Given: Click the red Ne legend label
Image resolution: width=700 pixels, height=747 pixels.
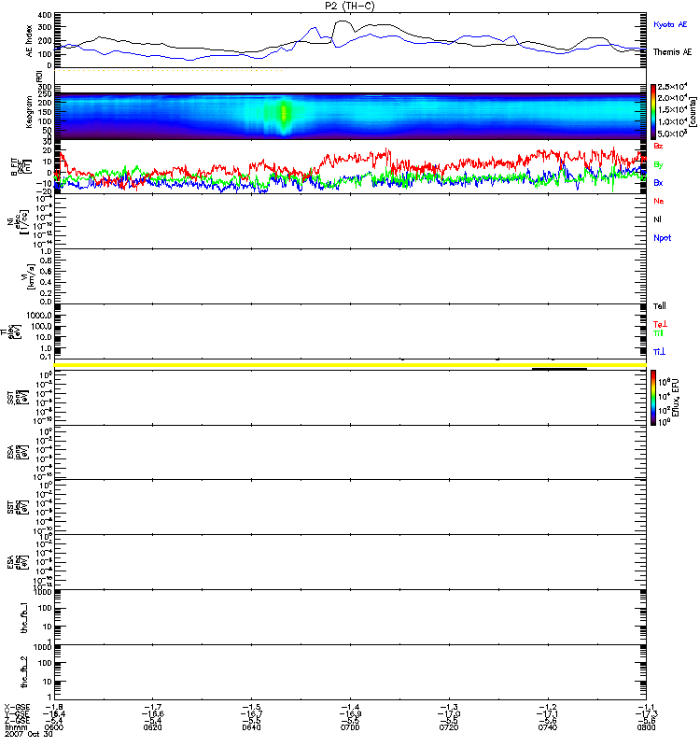Looking at the screenshot, I should [x=659, y=201].
